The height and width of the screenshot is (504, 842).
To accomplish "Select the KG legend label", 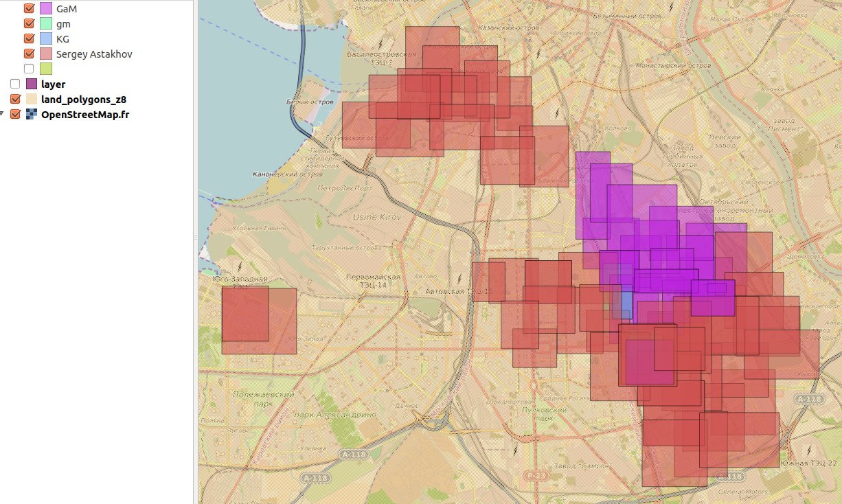I will point(62,39).
